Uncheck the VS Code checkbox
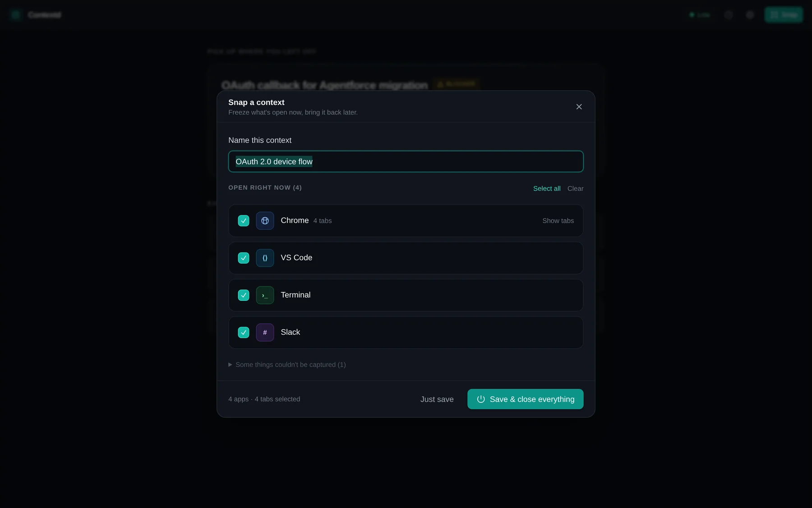 point(244,258)
